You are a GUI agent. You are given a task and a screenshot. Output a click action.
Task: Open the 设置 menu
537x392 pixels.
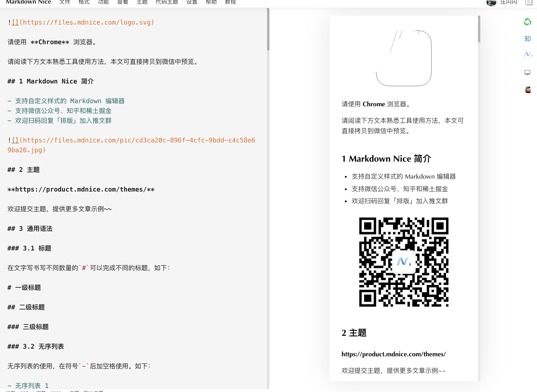192,2
